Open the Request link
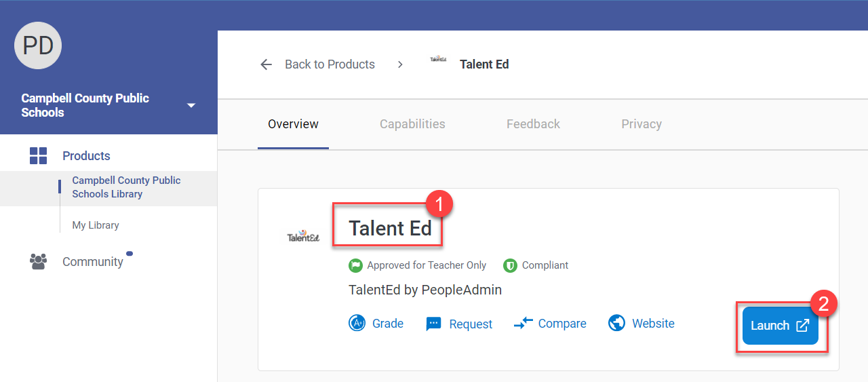This screenshot has height=382, width=868. tap(471, 324)
